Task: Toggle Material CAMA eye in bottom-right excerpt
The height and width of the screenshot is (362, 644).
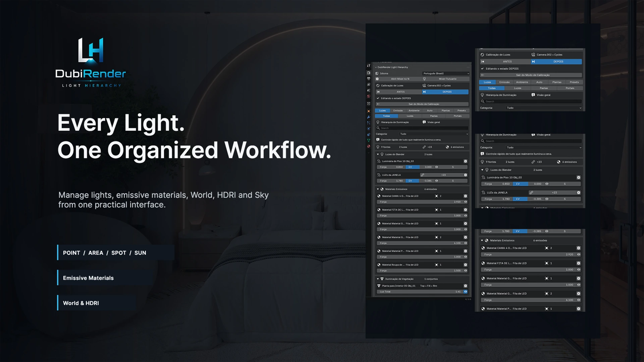Action: [x=579, y=254]
